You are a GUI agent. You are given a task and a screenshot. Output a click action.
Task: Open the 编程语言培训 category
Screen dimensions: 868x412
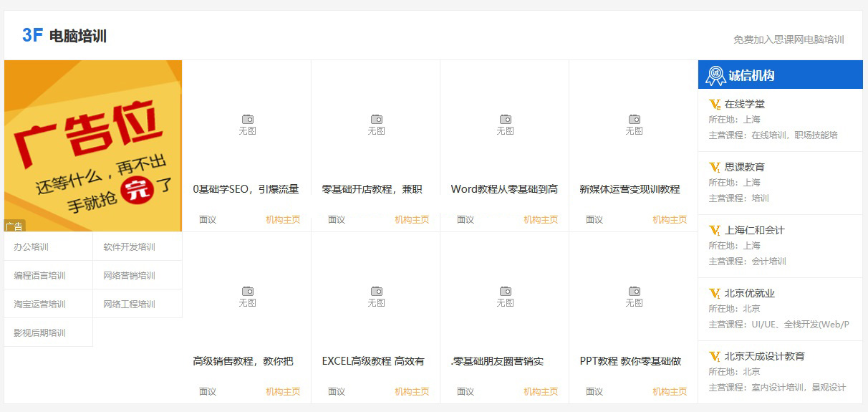39,276
